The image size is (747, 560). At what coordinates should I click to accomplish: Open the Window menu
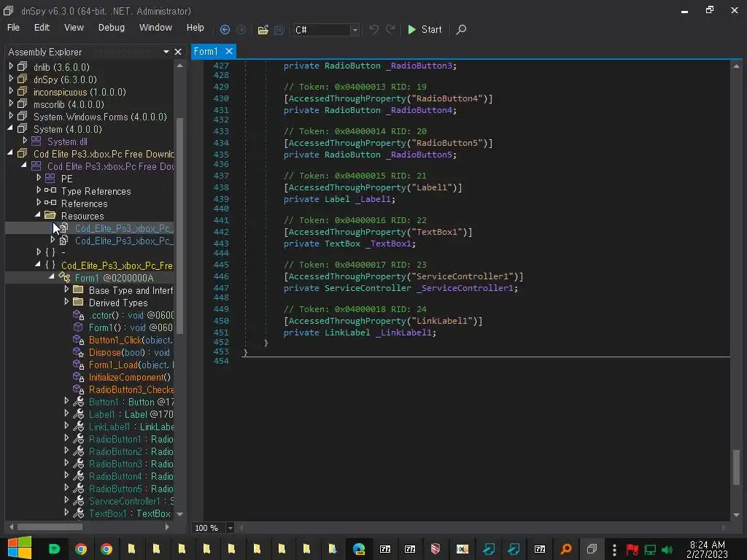[155, 28]
